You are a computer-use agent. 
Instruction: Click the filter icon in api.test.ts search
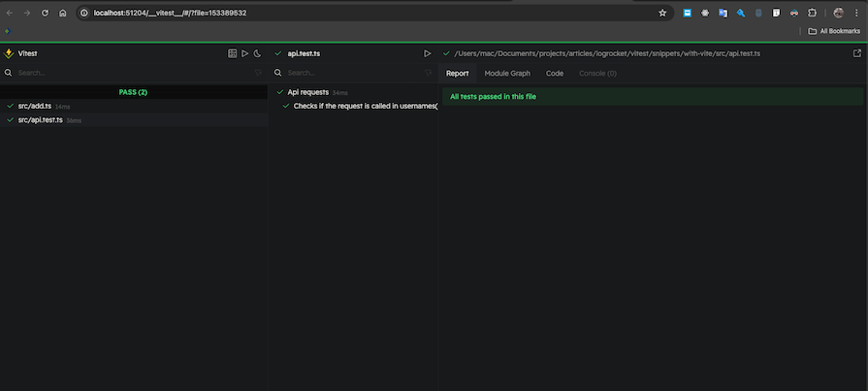pyautogui.click(x=427, y=73)
